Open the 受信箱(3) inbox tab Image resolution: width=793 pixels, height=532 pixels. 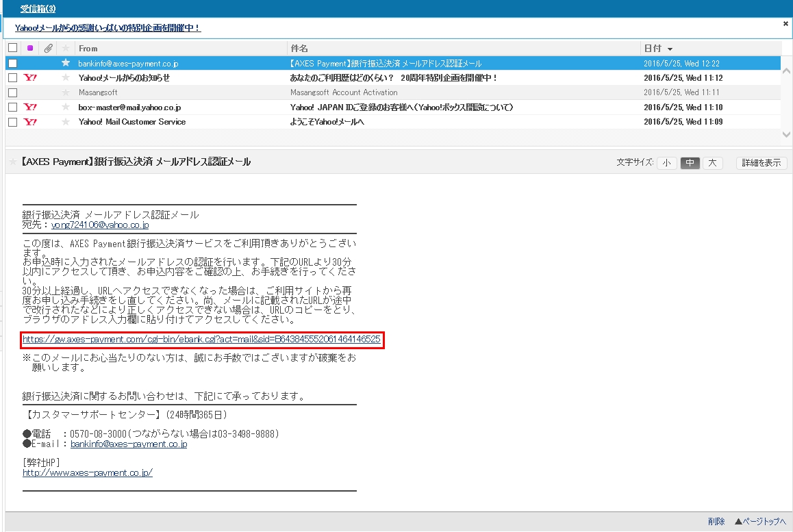tap(38, 8)
